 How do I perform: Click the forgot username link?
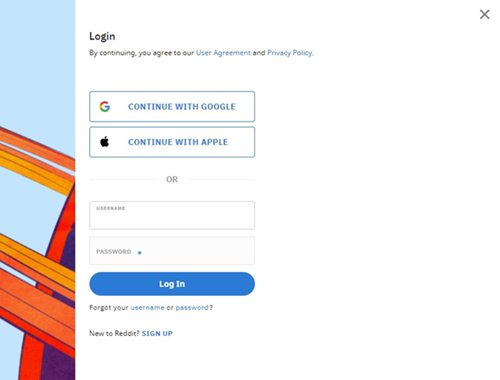pyautogui.click(x=147, y=307)
